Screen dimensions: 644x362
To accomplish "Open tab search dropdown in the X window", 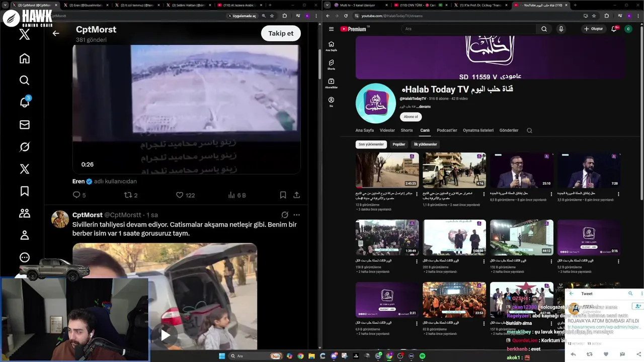I will (6, 5).
